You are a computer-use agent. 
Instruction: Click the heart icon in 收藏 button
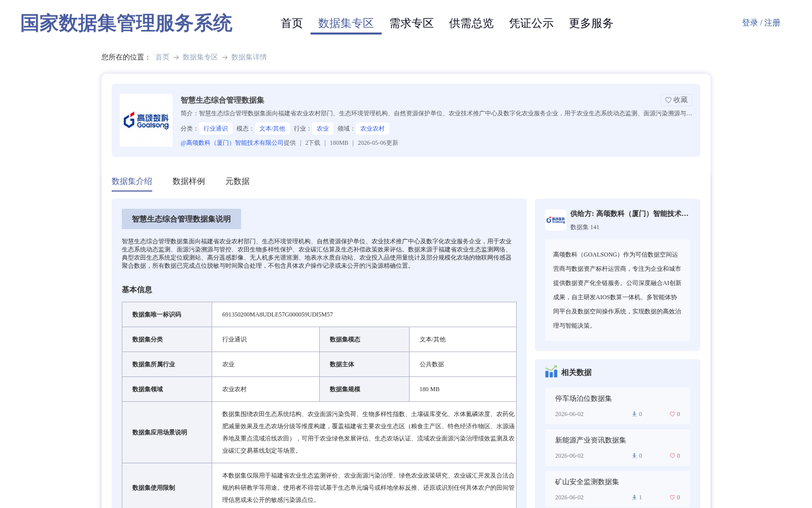coord(668,100)
